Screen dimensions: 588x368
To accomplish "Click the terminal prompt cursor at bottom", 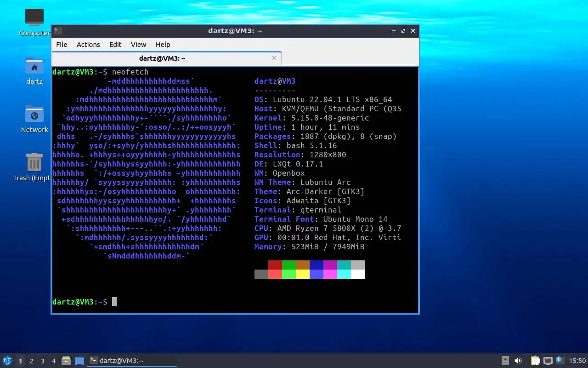I will tap(114, 302).
